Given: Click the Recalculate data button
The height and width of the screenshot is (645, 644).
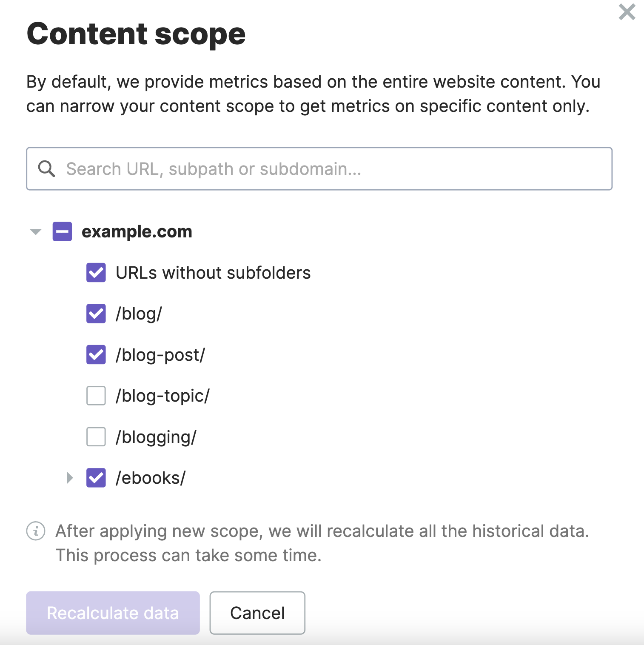Looking at the screenshot, I should [112, 613].
